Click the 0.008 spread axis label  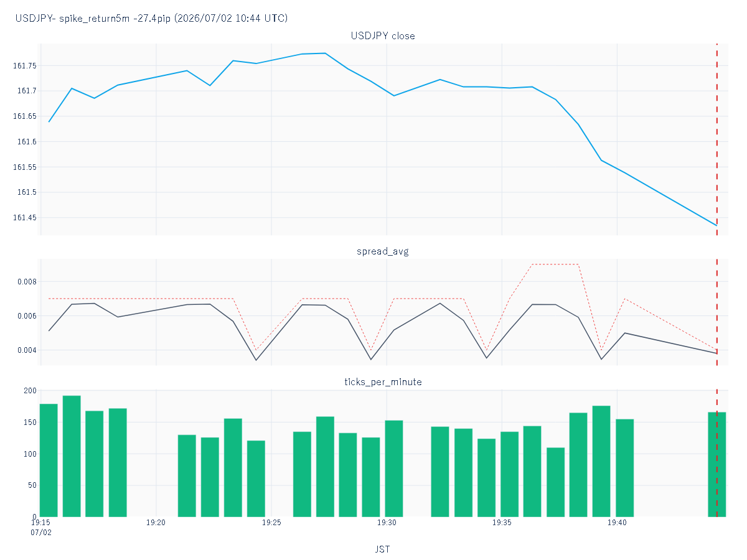coord(26,282)
